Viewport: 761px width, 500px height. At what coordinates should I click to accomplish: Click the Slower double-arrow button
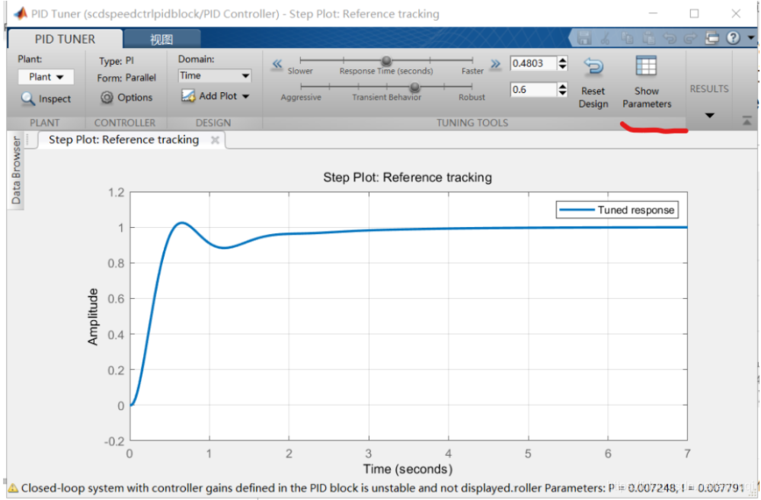pyautogui.click(x=277, y=63)
